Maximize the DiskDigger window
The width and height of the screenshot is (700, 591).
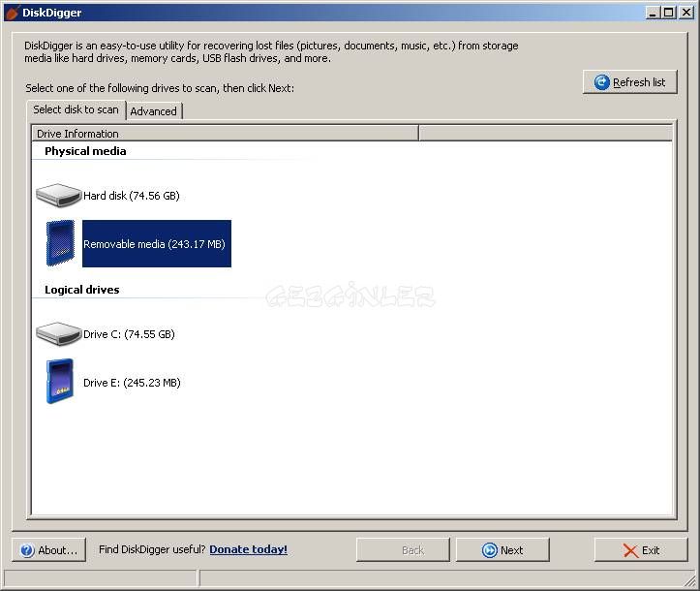pyautogui.click(x=669, y=13)
